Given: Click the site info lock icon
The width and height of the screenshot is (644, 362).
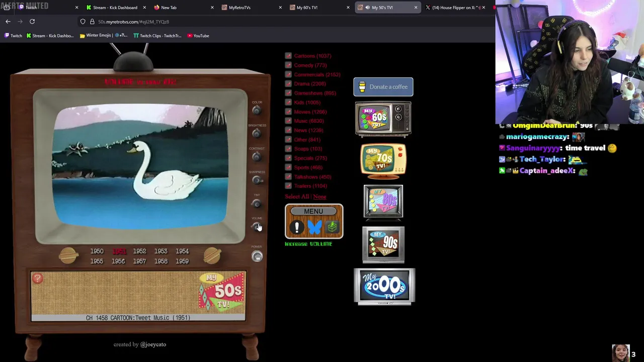Looking at the screenshot, I should (x=92, y=22).
